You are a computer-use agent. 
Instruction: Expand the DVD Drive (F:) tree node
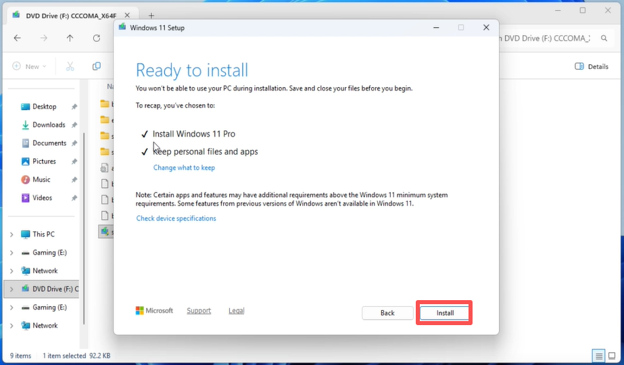[12, 289]
